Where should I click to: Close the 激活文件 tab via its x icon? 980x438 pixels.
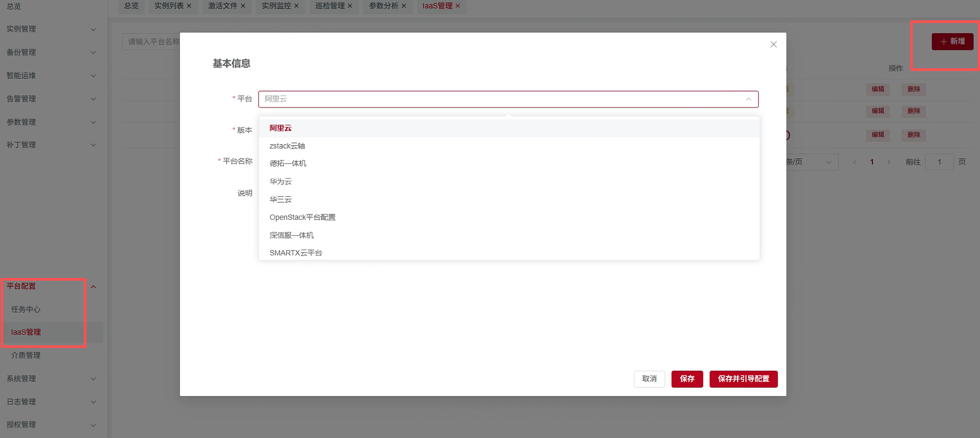click(243, 6)
